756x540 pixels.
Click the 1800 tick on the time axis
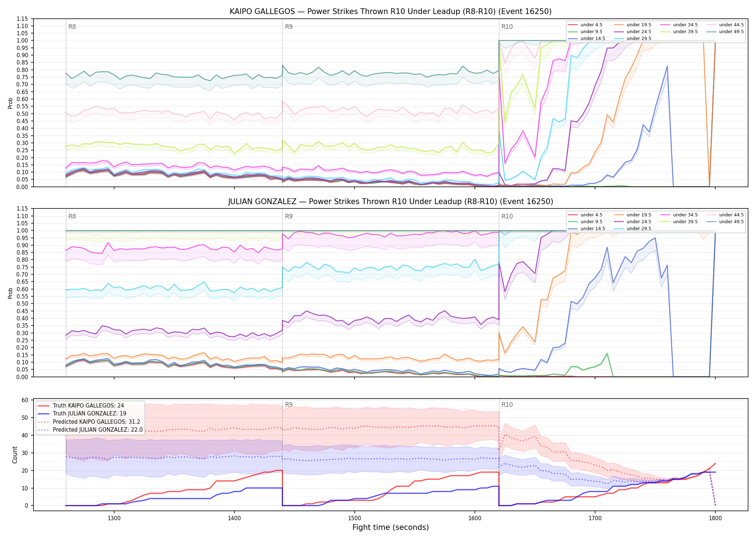tap(715, 518)
